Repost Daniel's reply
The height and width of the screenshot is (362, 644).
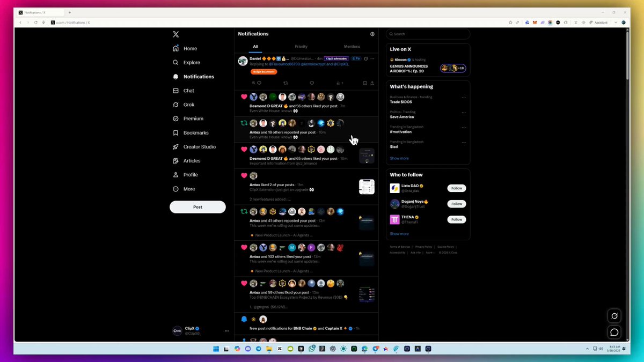pyautogui.click(x=285, y=83)
